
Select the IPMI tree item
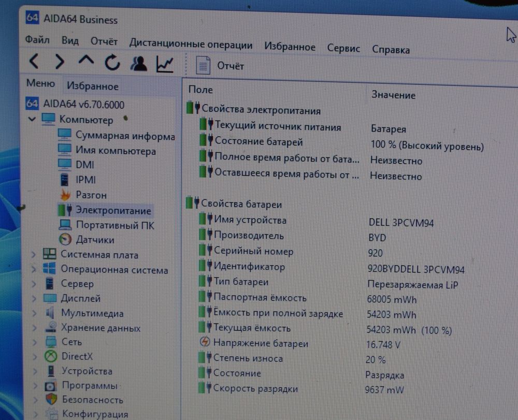click(x=78, y=179)
